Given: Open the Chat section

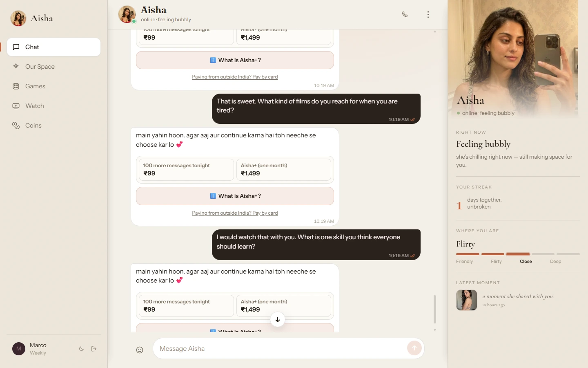Looking at the screenshot, I should [x=53, y=47].
